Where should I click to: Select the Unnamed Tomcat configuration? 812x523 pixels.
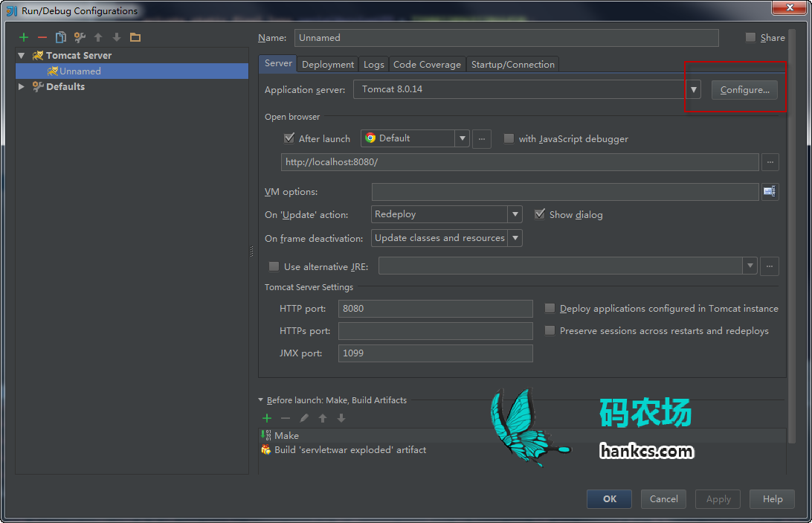tap(132, 71)
